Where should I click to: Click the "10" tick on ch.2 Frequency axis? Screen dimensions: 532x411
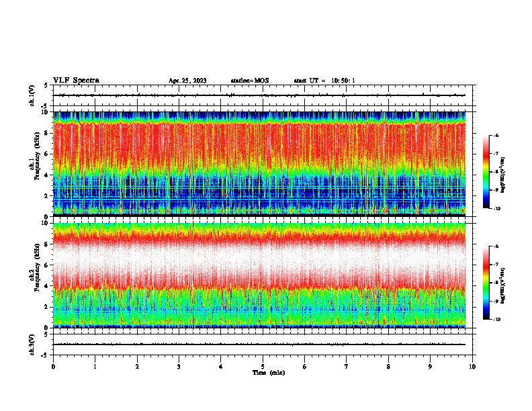(45, 223)
